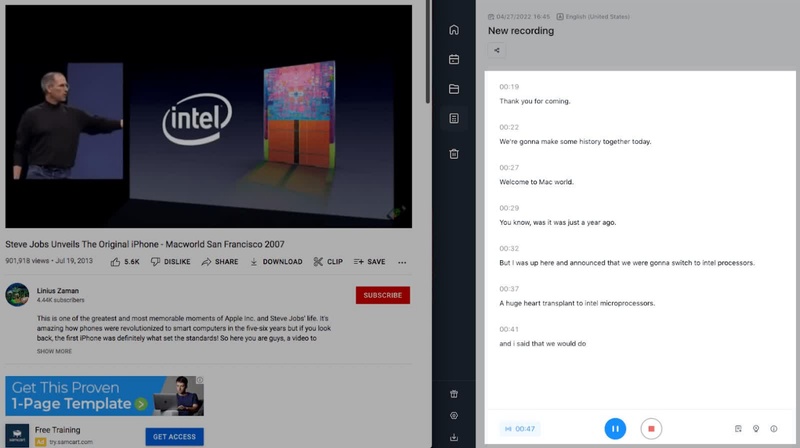Click the info icon in recording bar
The image size is (800, 448).
tap(773, 429)
